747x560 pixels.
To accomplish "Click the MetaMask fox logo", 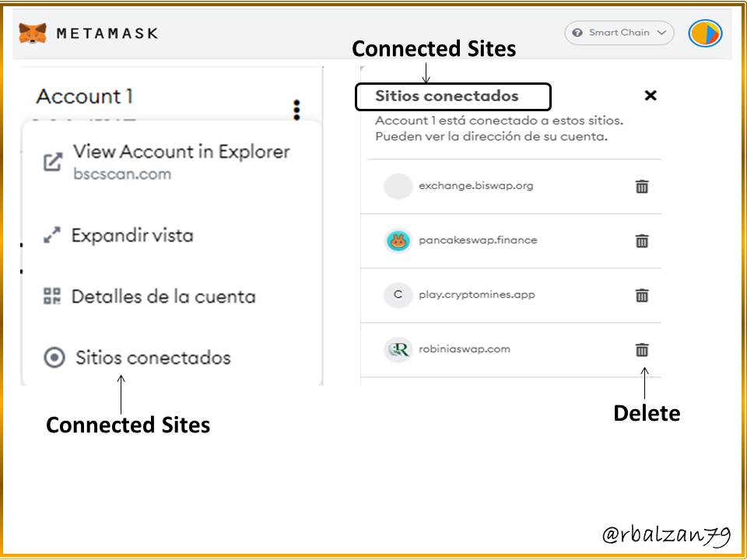I will 33,33.
